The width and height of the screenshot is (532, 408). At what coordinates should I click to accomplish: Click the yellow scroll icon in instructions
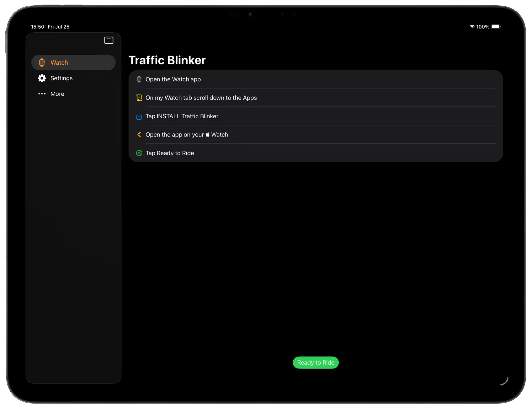point(139,98)
